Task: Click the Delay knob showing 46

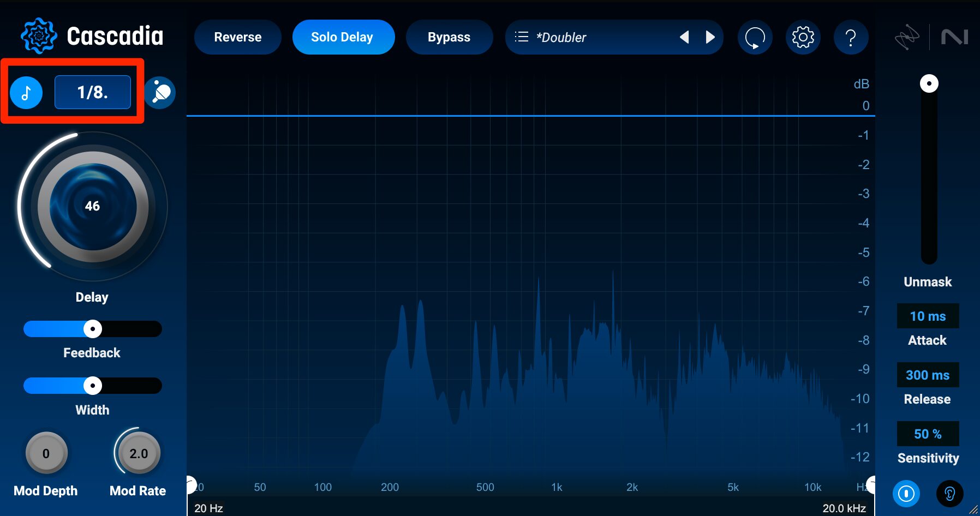Action: tap(93, 206)
